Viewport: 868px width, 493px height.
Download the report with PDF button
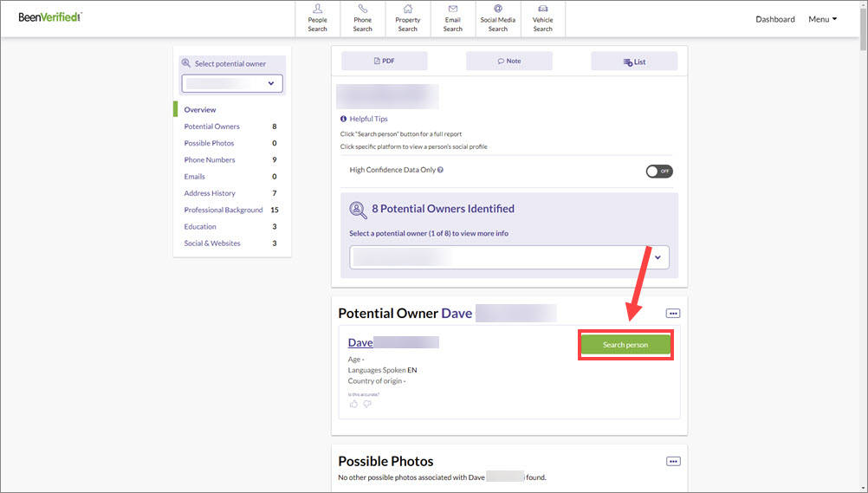pyautogui.click(x=384, y=61)
